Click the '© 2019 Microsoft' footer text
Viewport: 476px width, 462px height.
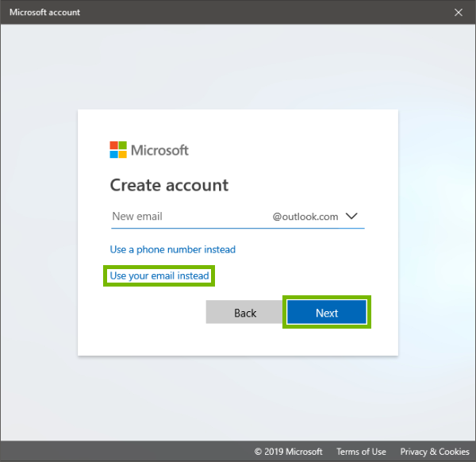(x=289, y=452)
